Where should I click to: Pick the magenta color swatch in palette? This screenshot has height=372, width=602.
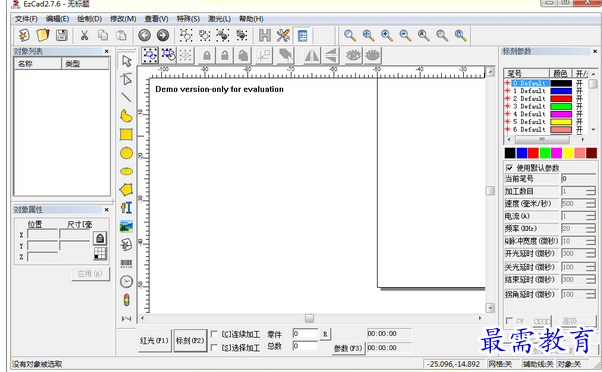(556, 153)
